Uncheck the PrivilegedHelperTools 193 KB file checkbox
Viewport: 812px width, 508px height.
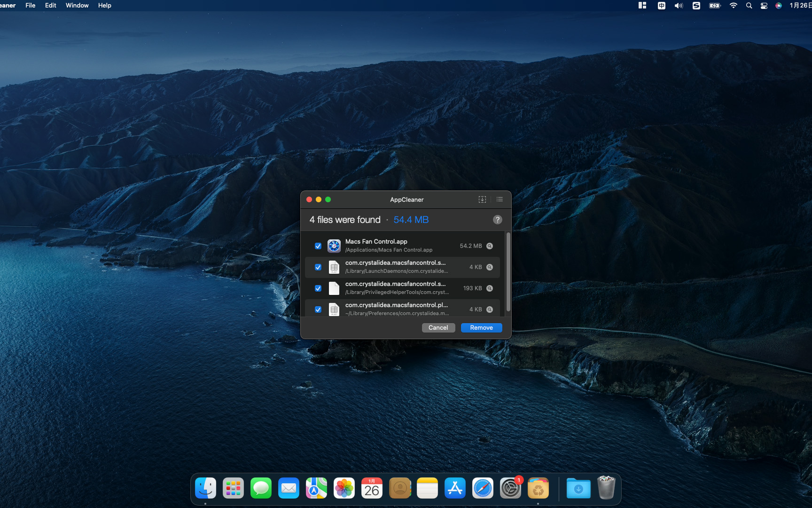coord(318,288)
